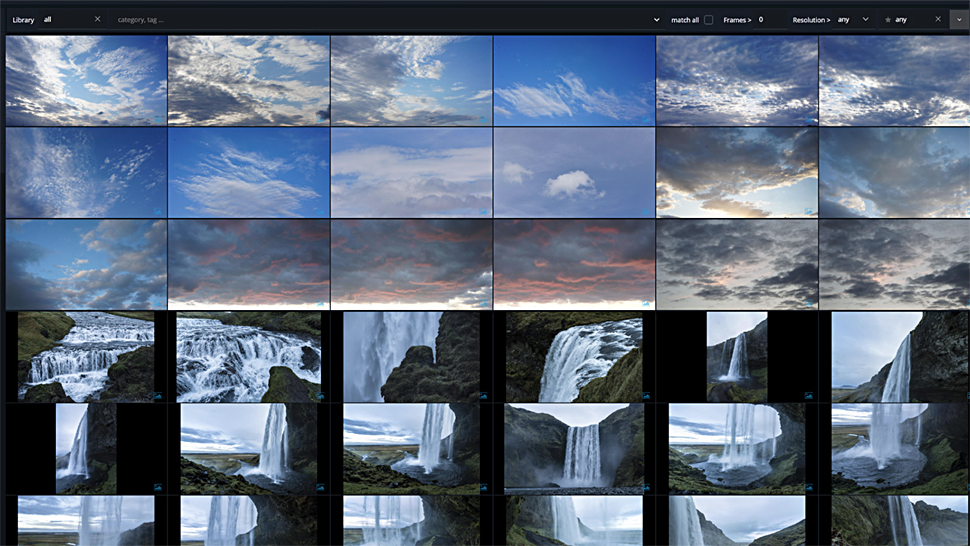
Task: Select the waterfall behind dark rock silhouette thumbnail
Action: coord(411,357)
